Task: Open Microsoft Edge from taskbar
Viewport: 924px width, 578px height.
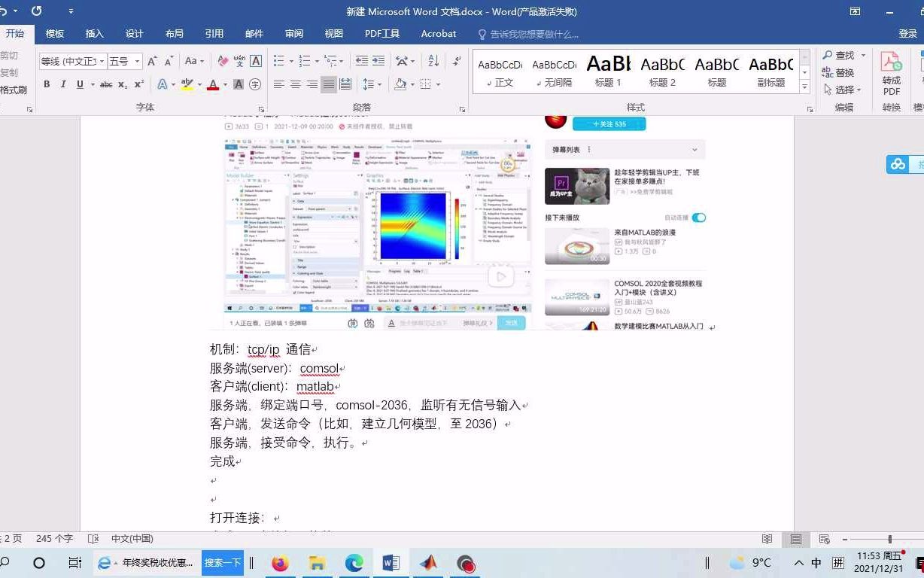Action: (354, 563)
